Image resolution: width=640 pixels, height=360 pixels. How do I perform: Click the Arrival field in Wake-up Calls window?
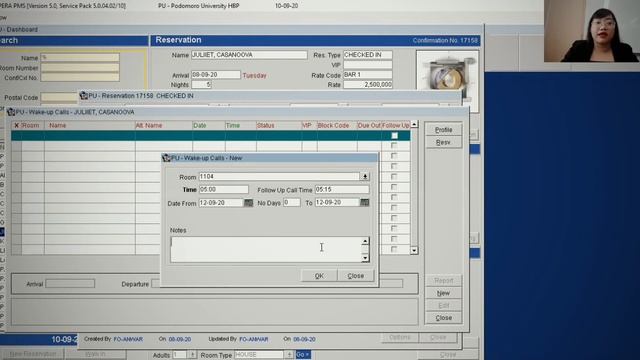(x=70, y=284)
